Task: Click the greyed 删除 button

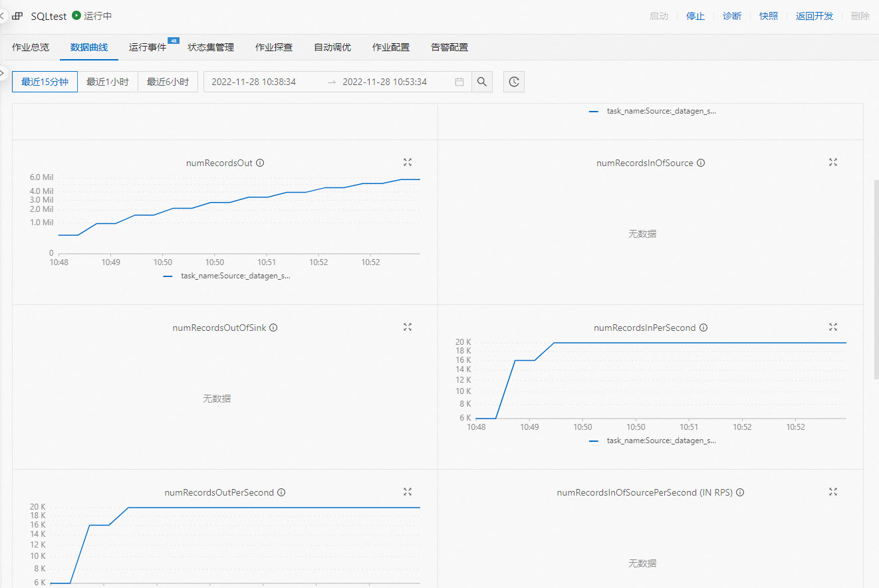Action: [x=860, y=16]
